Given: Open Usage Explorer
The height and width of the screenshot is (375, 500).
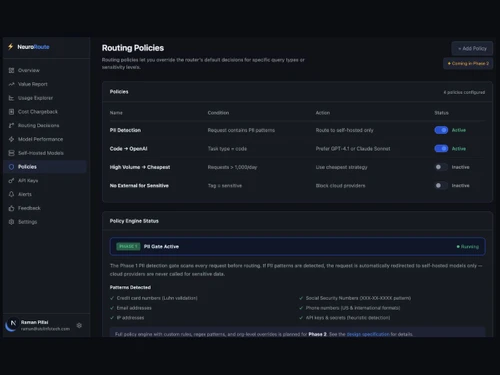Looking at the screenshot, I should [x=45, y=98].
